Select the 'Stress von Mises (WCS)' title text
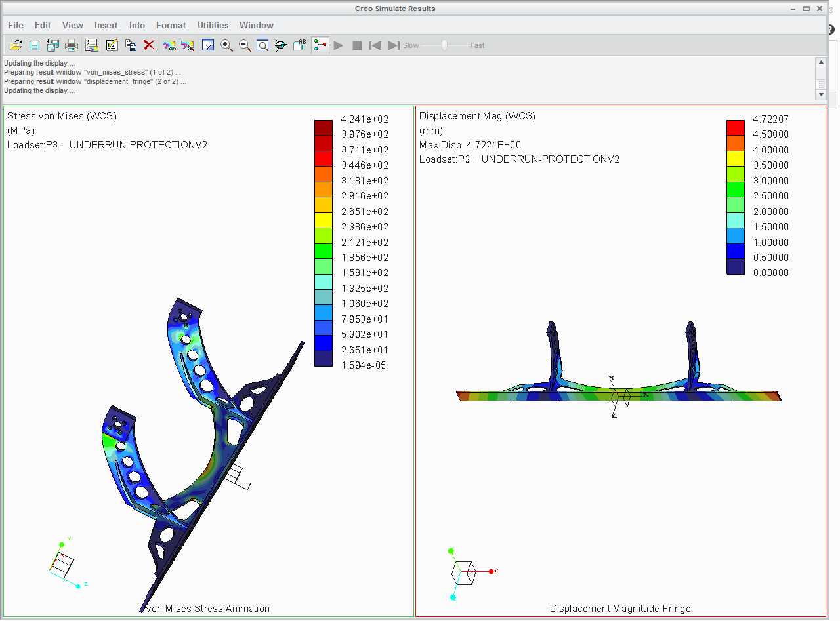 coord(62,116)
